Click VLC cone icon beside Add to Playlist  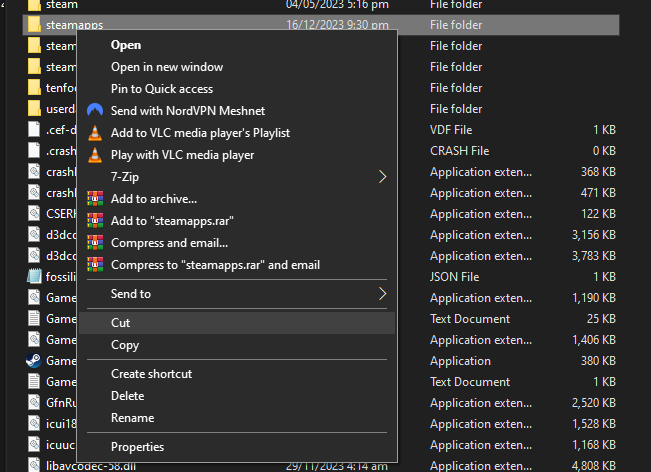[x=95, y=133]
